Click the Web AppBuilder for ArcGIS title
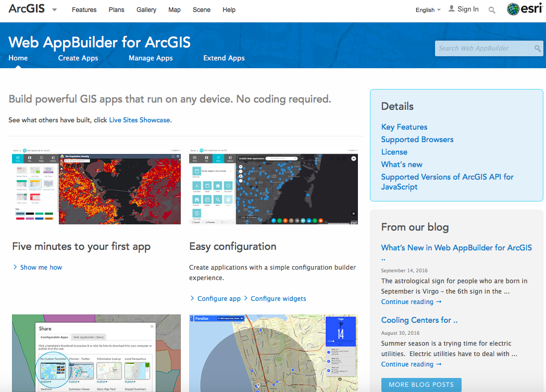Viewport: 546px width, 392px height. (100, 43)
